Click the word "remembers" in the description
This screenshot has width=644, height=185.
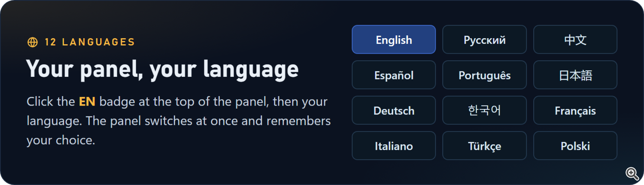coord(298,121)
